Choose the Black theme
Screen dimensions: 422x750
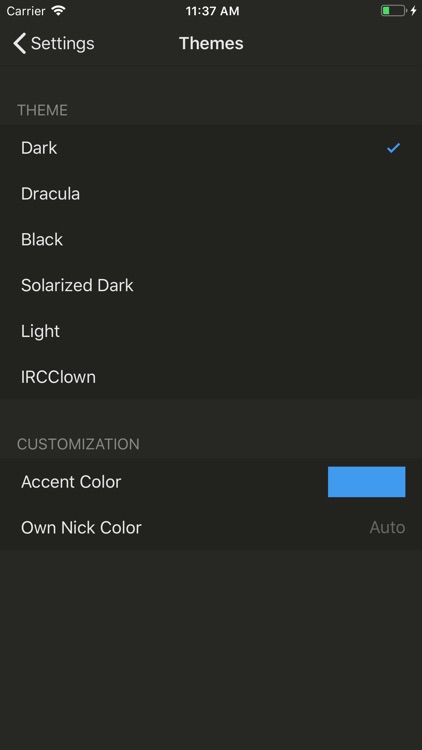tap(211, 240)
